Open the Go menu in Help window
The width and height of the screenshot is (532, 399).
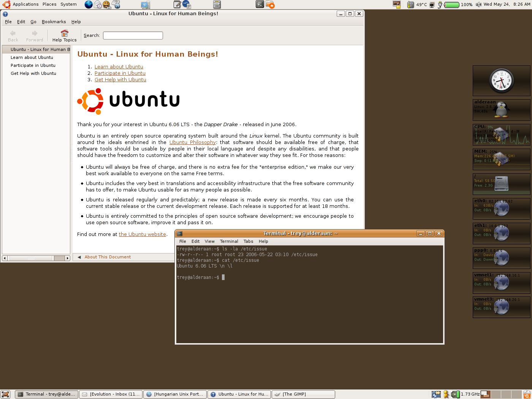33,22
